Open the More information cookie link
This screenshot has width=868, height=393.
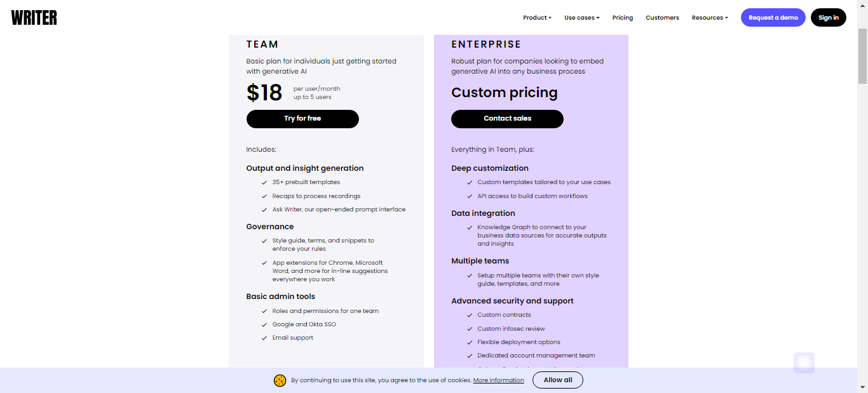tap(499, 380)
